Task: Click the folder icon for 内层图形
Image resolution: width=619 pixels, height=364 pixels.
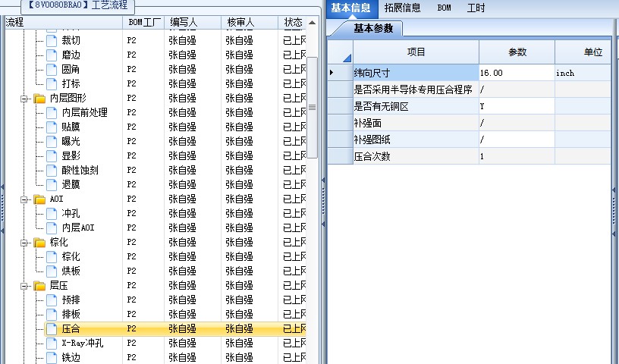Action: [39, 99]
